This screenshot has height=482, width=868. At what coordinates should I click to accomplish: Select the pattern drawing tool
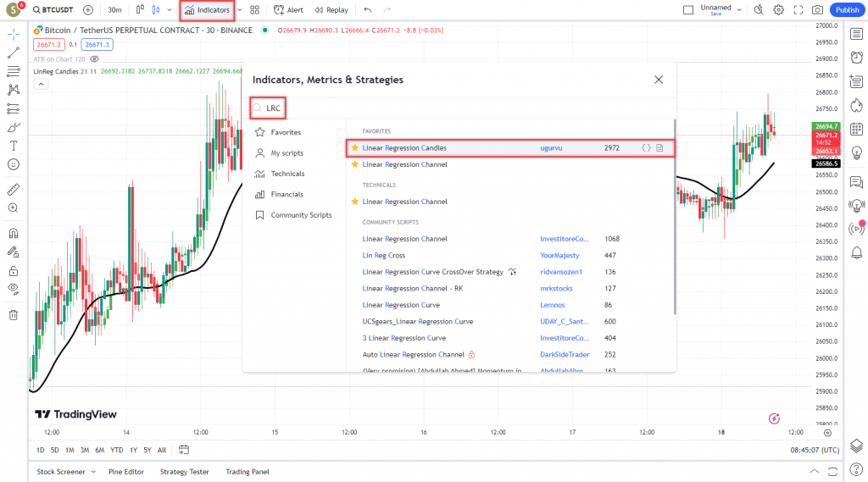pyautogui.click(x=14, y=90)
